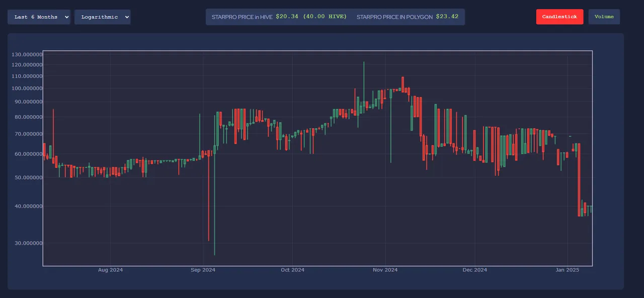Click the 50.000000 y-axis label
The width and height of the screenshot is (644, 298).
(28, 178)
